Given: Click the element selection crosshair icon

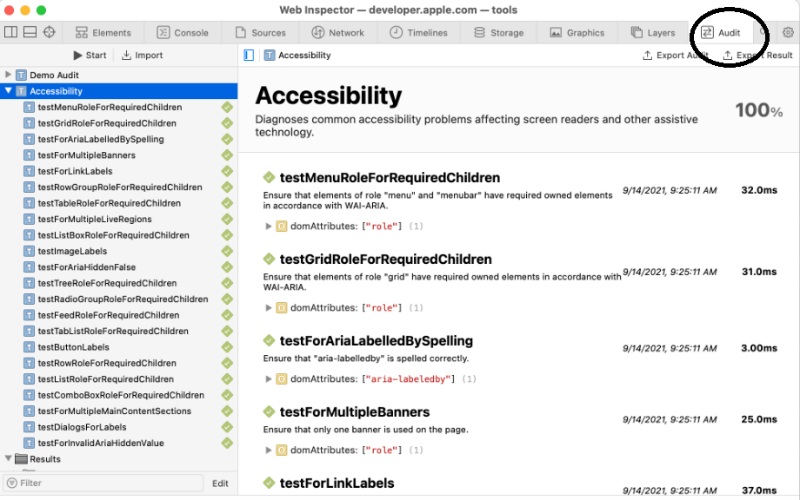Looking at the screenshot, I should pos(49,32).
